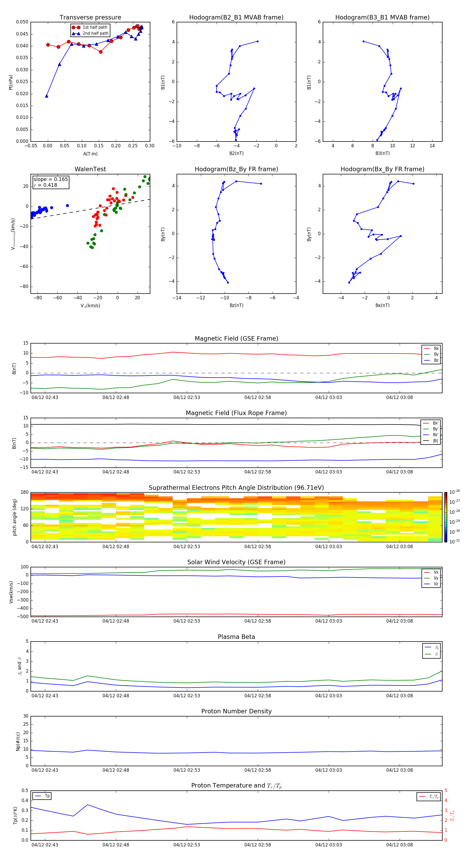Click the WalenTest plot title
This screenshot has width=473, height=868.
(x=90, y=169)
